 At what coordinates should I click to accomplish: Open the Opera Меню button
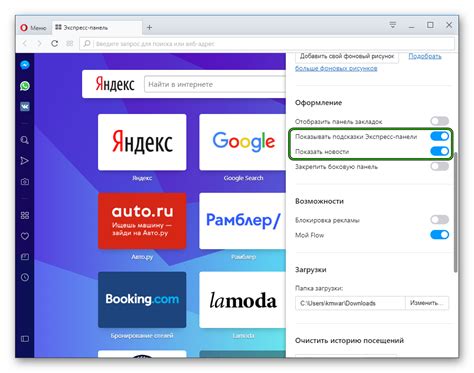pos(33,28)
